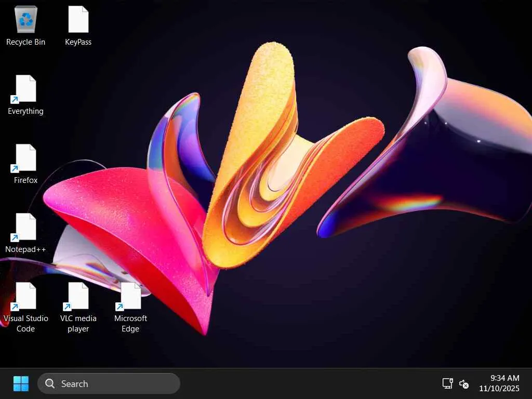Click the "Visual Studio Code" label text
This screenshot has height=399, width=532.
[26, 323]
